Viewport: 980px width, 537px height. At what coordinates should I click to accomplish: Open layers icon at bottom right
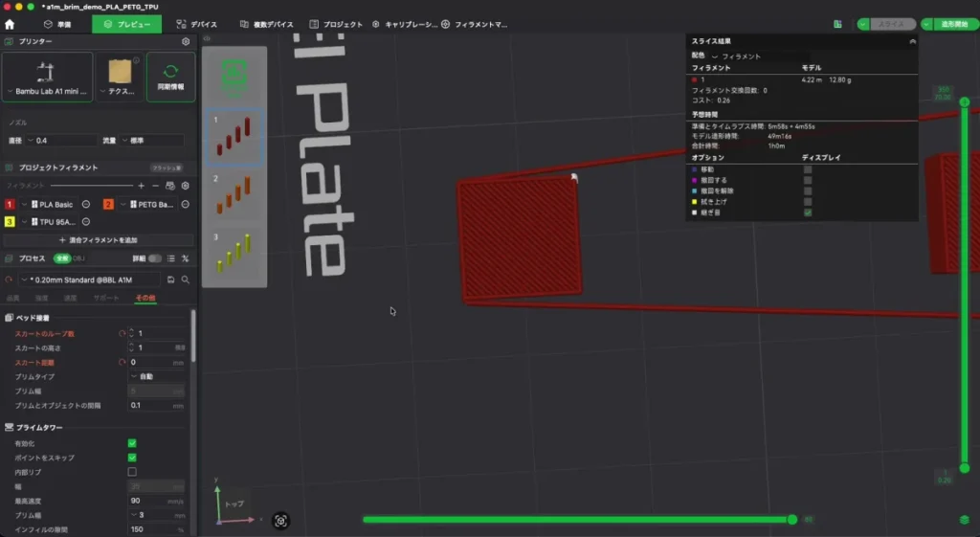click(x=965, y=520)
